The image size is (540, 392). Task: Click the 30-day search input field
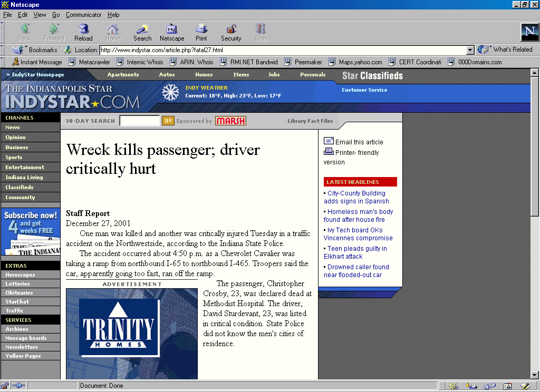[x=139, y=121]
